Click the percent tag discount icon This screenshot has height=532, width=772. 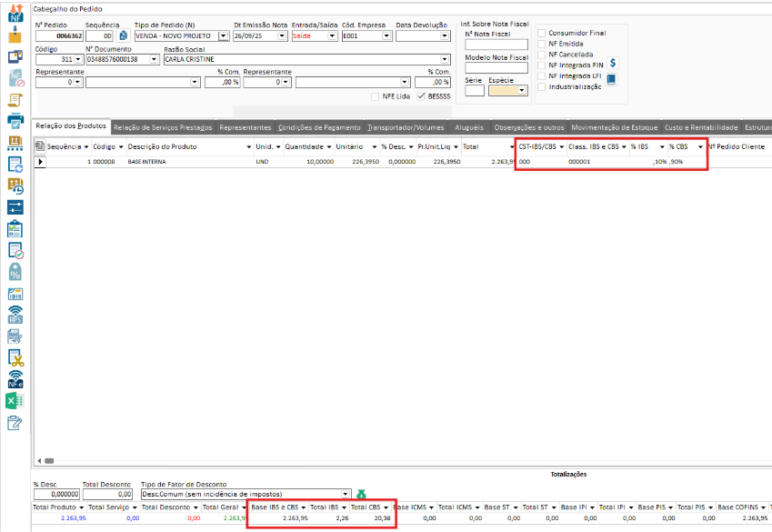[14, 272]
